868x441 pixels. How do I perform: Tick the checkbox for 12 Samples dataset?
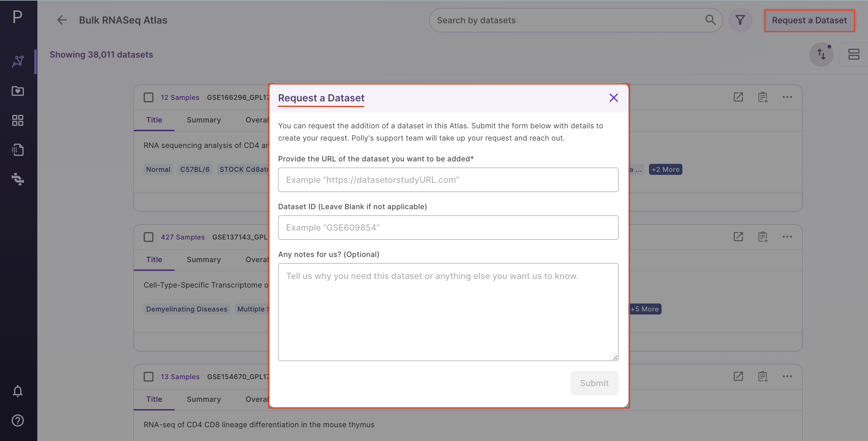[148, 97]
